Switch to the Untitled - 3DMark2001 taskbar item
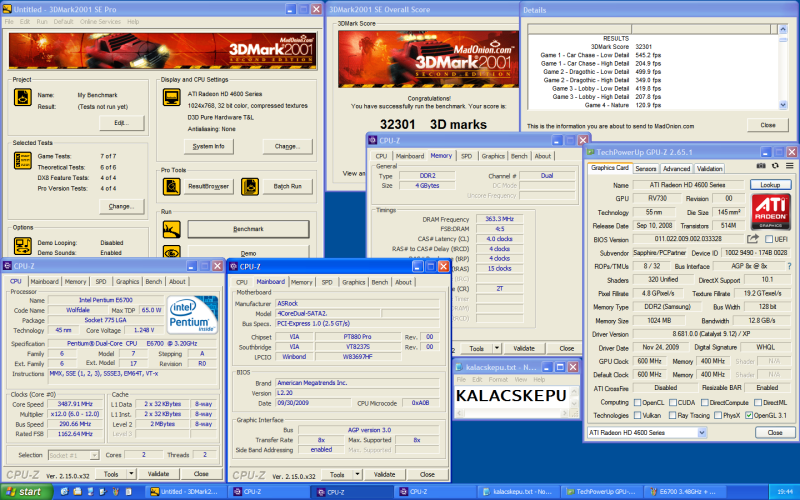 185,492
